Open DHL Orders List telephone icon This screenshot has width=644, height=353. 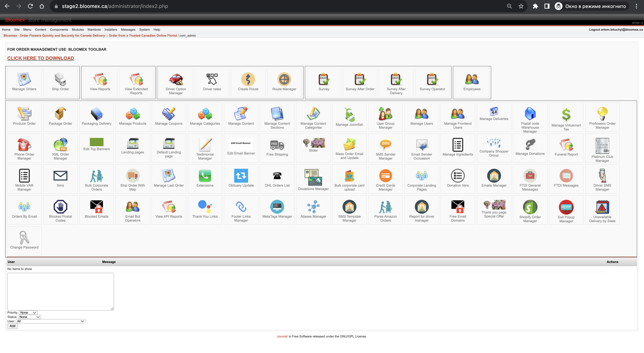(x=277, y=176)
